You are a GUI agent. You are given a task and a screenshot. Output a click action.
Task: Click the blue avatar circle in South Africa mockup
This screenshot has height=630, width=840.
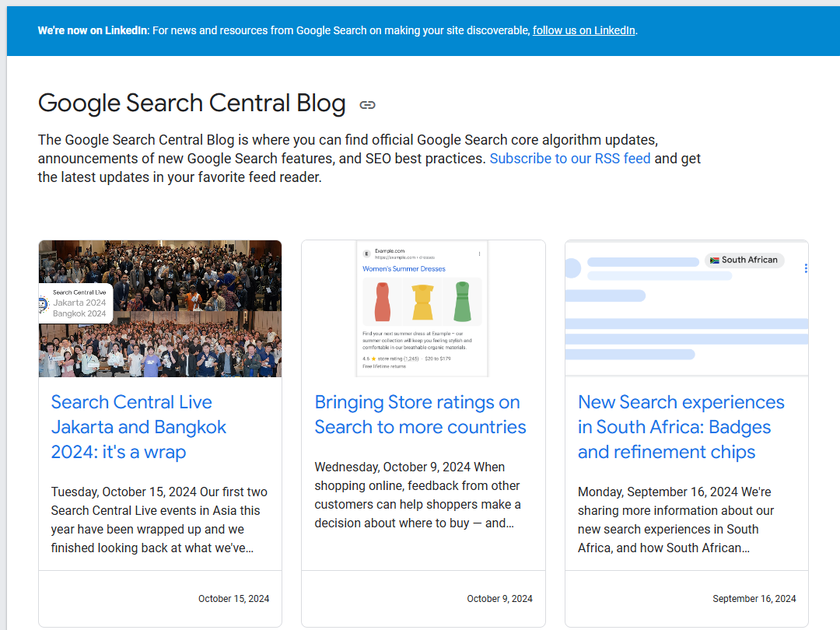pos(572,268)
